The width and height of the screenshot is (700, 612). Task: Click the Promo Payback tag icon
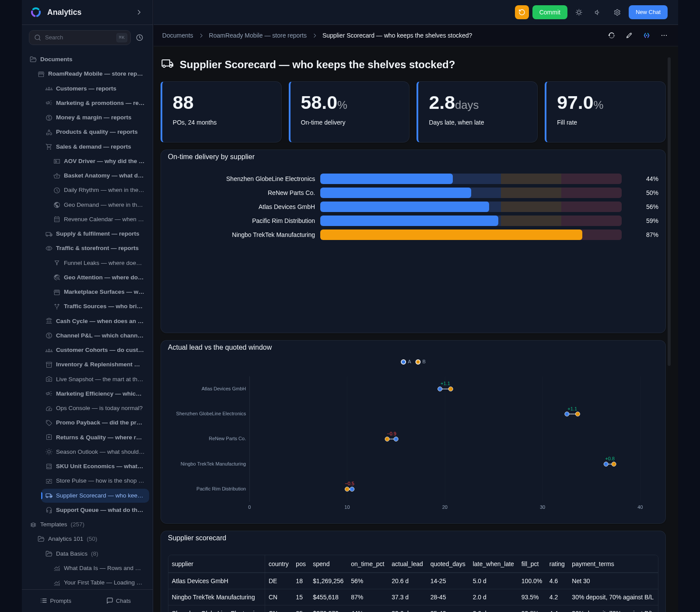click(49, 423)
